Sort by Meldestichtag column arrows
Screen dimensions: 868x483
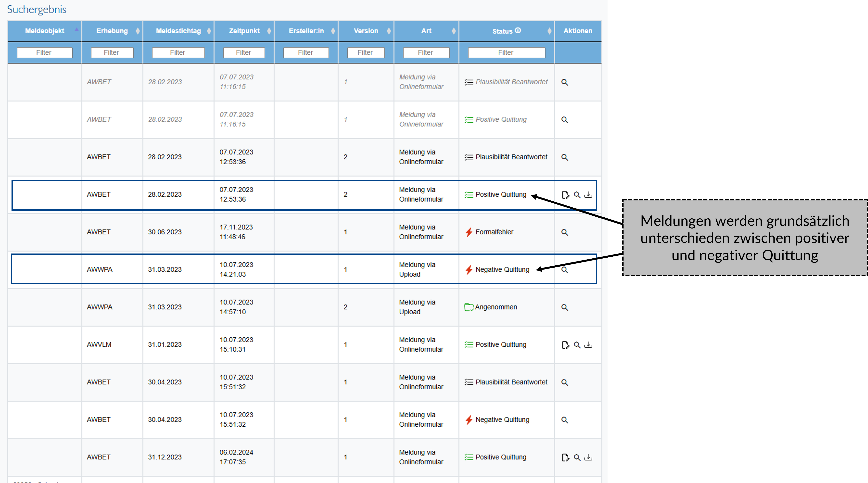(209, 31)
